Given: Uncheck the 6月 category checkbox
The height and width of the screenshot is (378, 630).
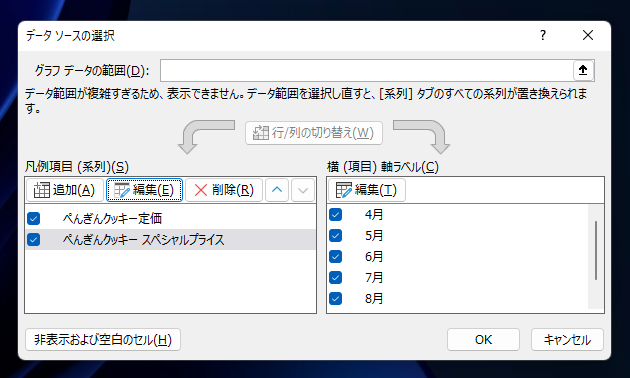Looking at the screenshot, I should pyautogui.click(x=335, y=256).
